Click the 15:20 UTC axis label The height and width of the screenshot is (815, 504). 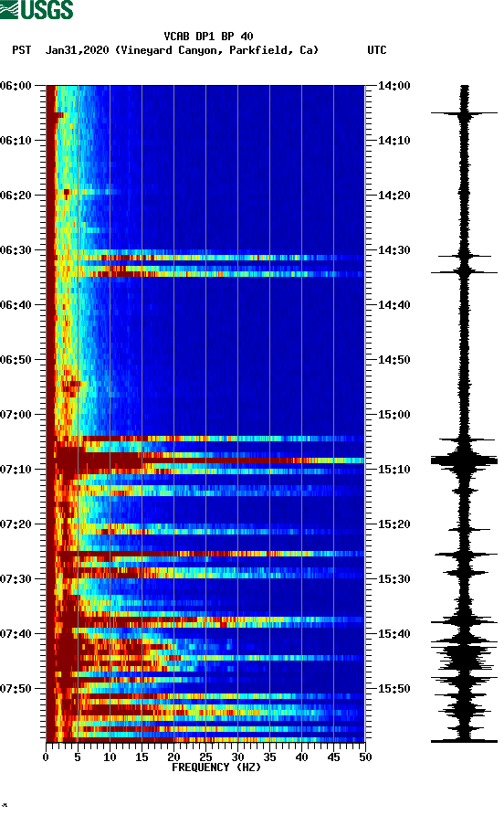click(394, 524)
